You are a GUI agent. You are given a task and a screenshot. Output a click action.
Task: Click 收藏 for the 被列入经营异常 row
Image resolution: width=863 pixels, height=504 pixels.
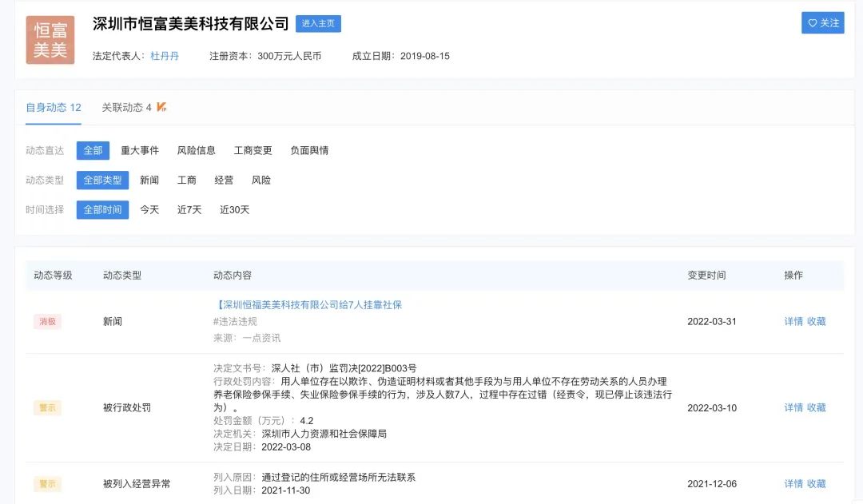(x=816, y=484)
